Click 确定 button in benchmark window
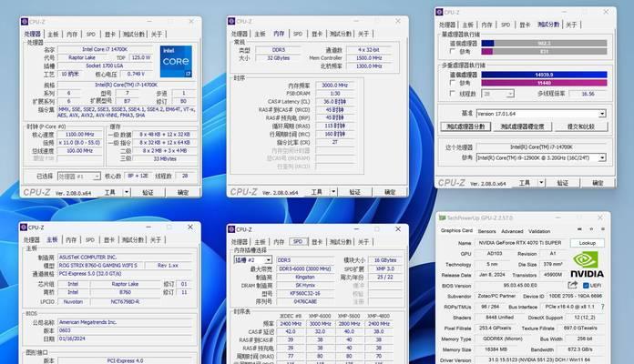634x364 pixels. point(598,183)
